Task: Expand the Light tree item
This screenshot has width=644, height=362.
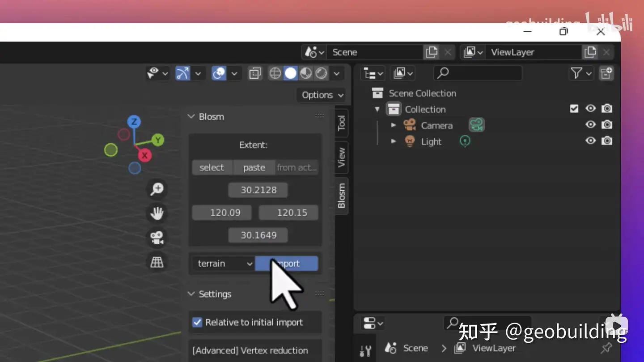Action: [x=394, y=141]
